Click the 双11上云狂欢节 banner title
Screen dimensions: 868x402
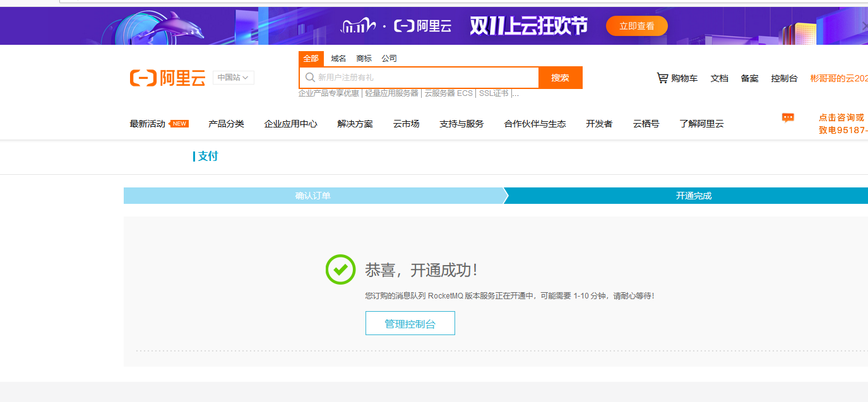(528, 26)
